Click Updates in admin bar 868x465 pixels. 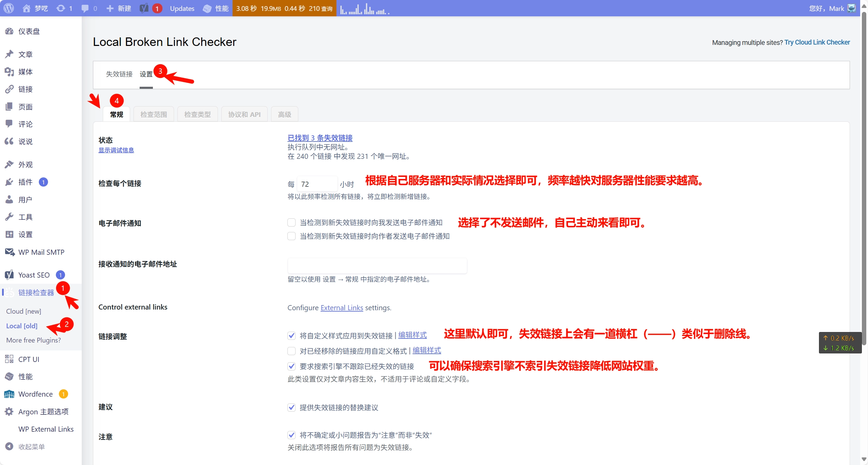click(182, 9)
